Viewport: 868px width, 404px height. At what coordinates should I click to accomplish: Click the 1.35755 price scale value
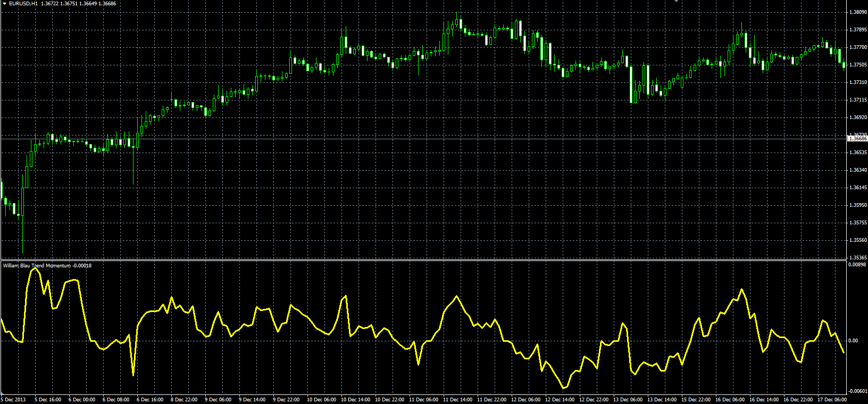[x=858, y=223]
